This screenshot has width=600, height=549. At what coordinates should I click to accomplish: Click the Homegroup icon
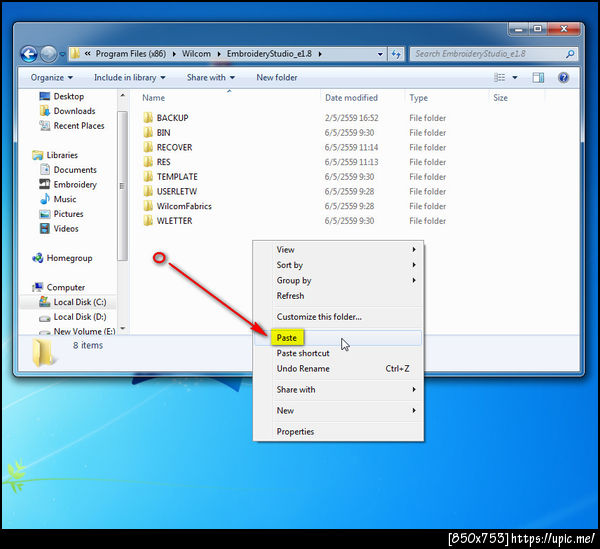pos(38,258)
